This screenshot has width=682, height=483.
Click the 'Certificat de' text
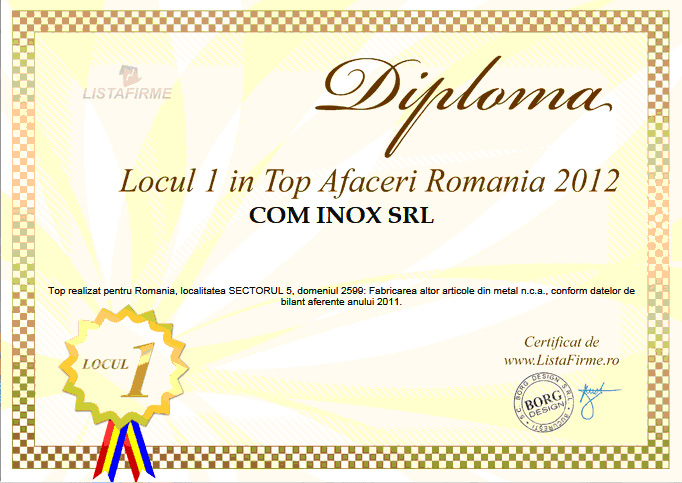(x=562, y=342)
